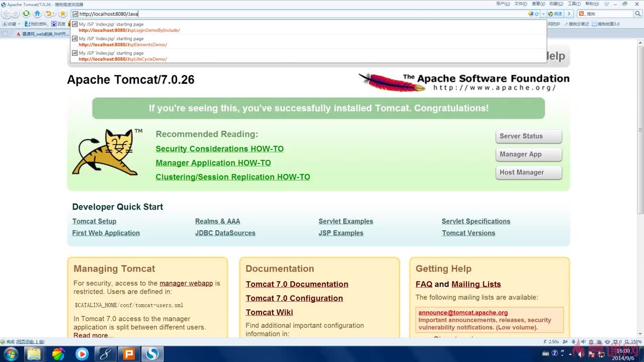
Task: Click the Host Manager button
Action: tap(528, 172)
